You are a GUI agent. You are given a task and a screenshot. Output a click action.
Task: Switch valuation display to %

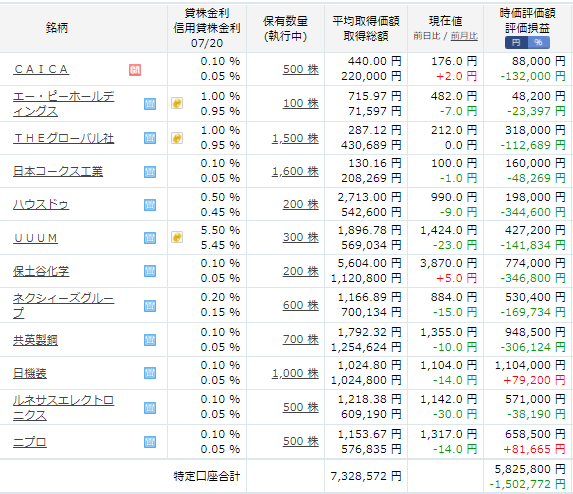539,43
